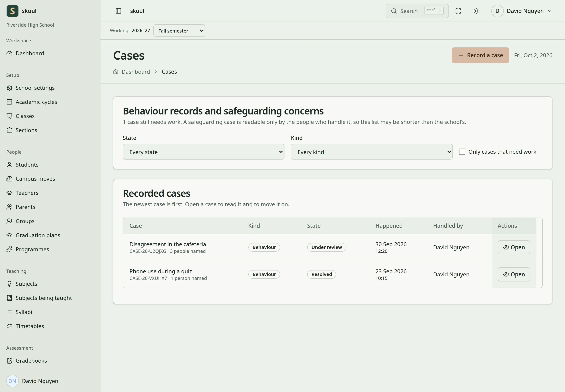This screenshot has width=565, height=392.
Task: Open the Classes page
Action: (x=25, y=116)
